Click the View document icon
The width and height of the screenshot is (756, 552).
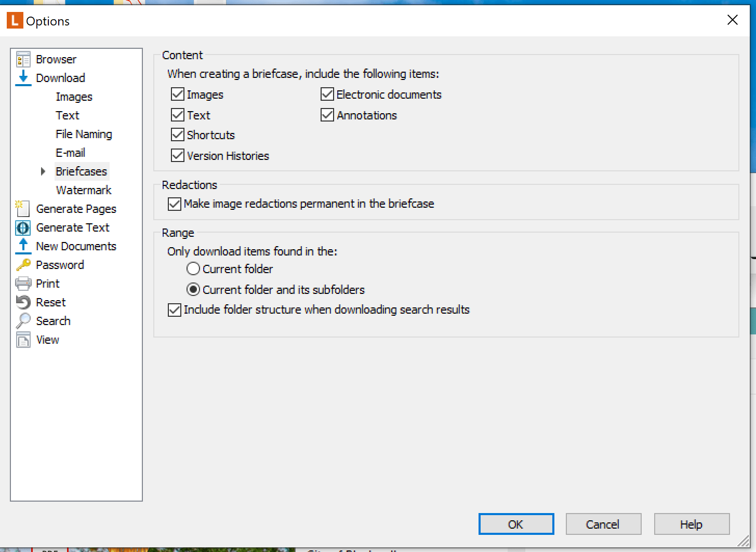click(23, 339)
